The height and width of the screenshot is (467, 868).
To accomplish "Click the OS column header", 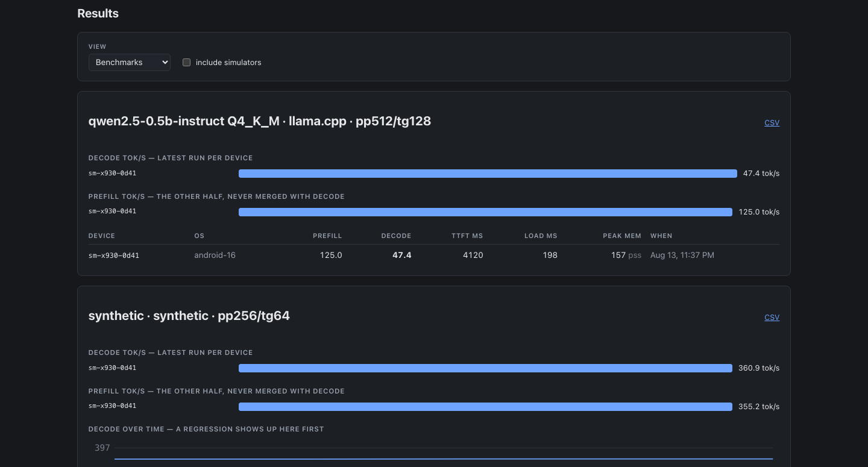I will (199, 236).
